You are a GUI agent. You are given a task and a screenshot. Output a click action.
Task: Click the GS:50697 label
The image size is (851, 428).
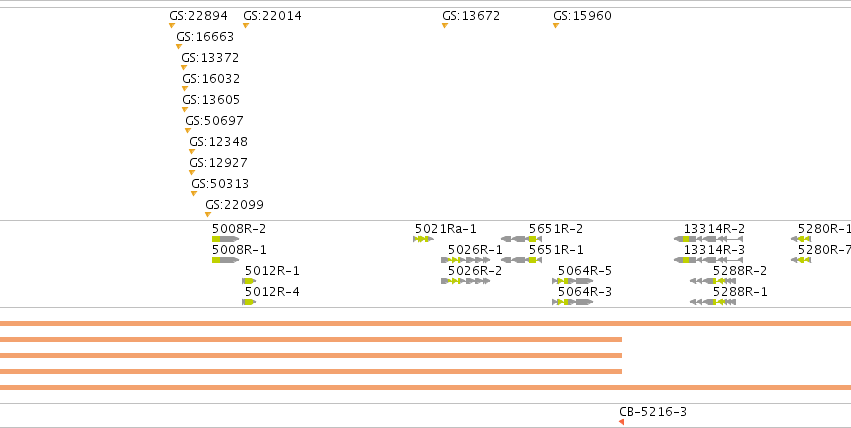[214, 120]
